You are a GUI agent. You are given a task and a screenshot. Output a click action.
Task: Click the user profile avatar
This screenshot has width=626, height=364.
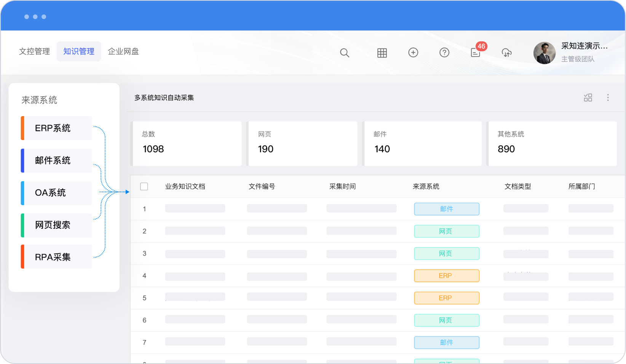tap(544, 53)
